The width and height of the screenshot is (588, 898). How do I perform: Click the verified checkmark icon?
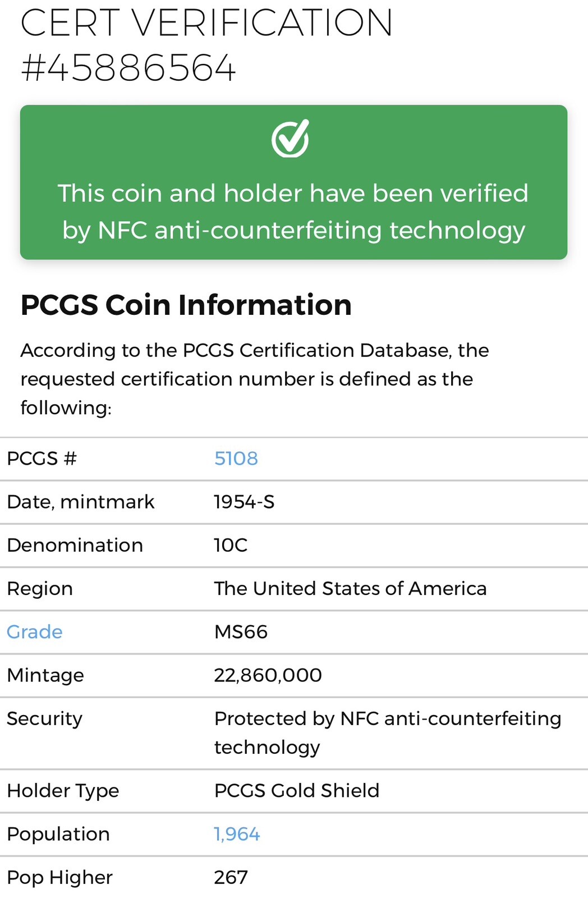click(291, 138)
